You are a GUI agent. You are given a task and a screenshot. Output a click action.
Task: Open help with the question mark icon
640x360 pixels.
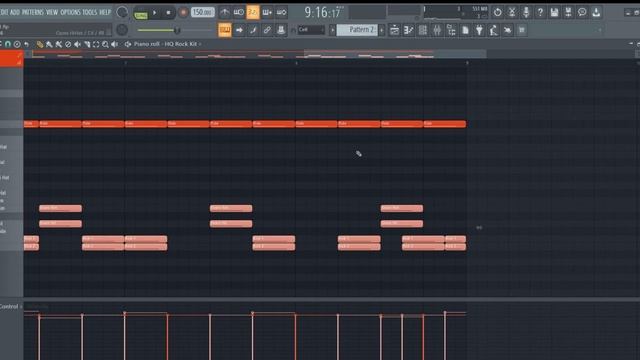coord(540,13)
